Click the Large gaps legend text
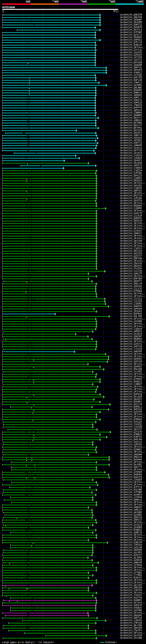The image size is (146, 644). pos(28,642)
